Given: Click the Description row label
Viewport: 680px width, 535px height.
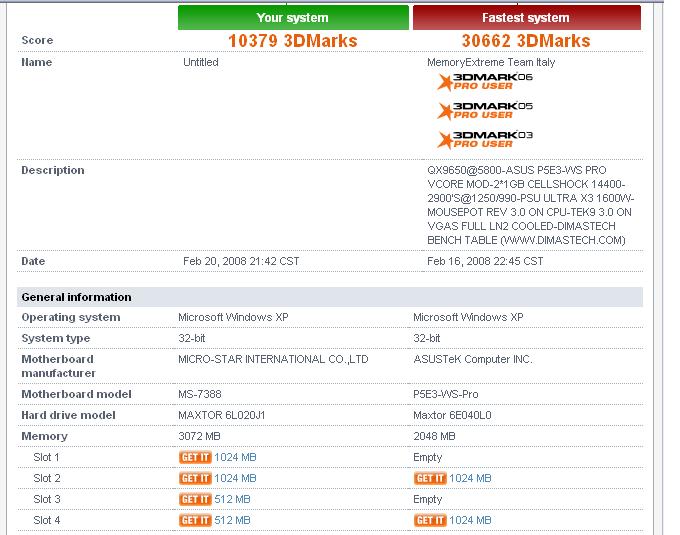Looking at the screenshot, I should (53, 170).
